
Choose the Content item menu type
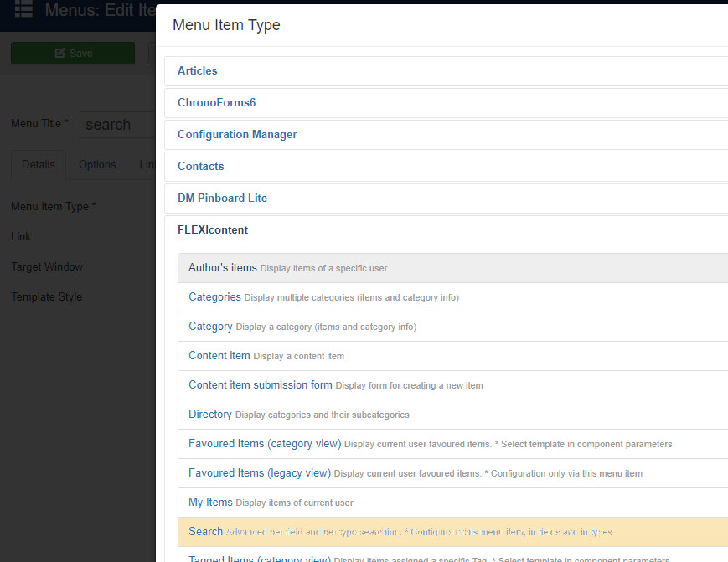[x=219, y=355]
